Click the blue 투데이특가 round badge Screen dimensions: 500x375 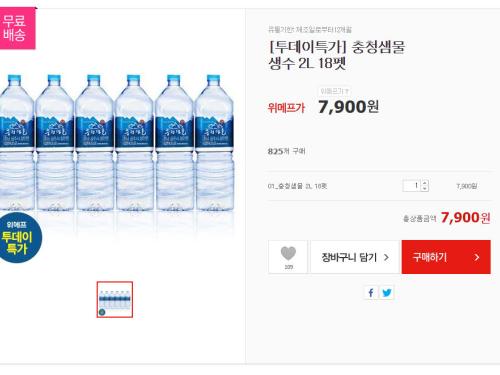coord(20,237)
